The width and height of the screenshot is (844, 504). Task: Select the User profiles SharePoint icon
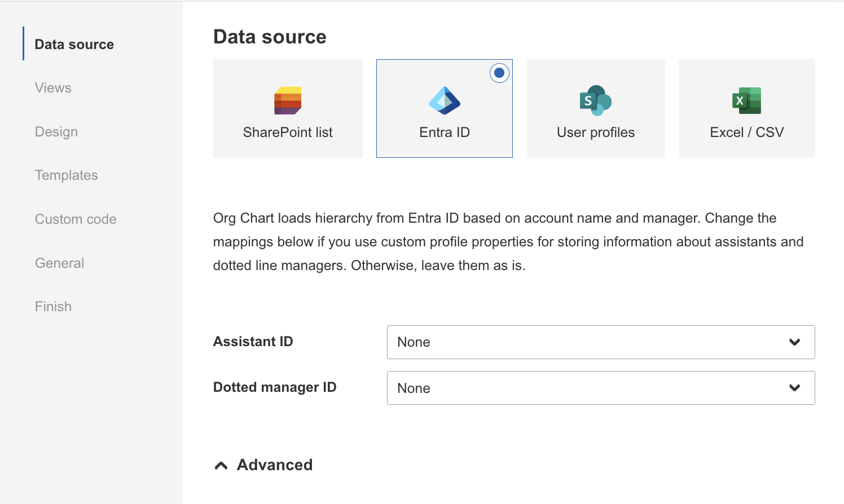point(595,100)
